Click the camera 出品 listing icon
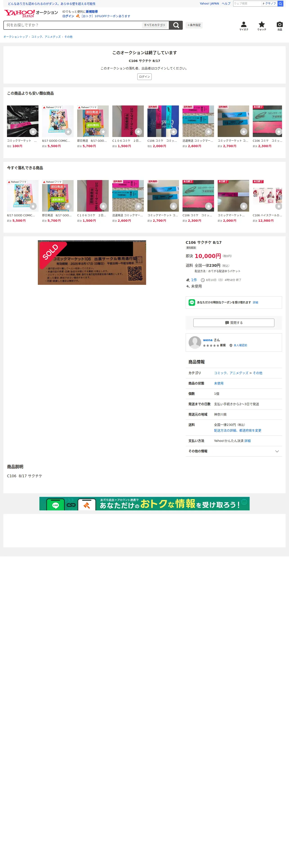289x868 pixels. pyautogui.click(x=280, y=26)
